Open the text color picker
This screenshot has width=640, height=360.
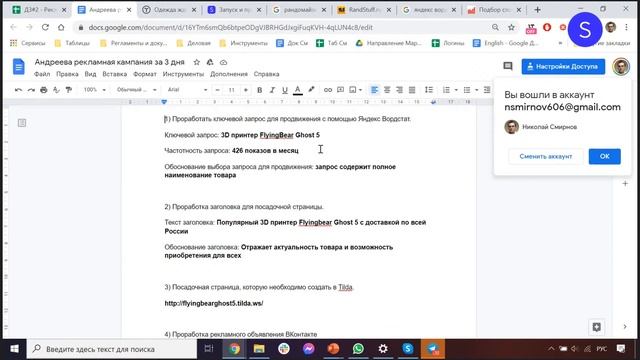(x=298, y=90)
